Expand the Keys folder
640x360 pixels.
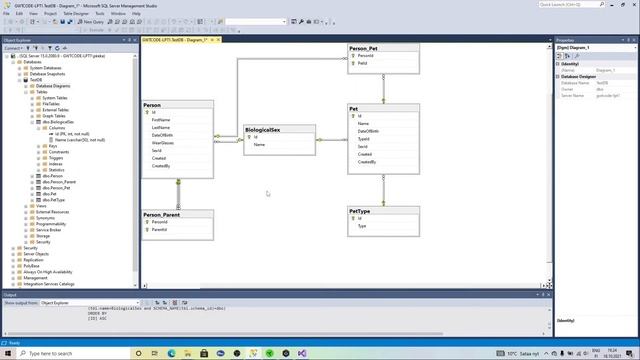coord(39,146)
